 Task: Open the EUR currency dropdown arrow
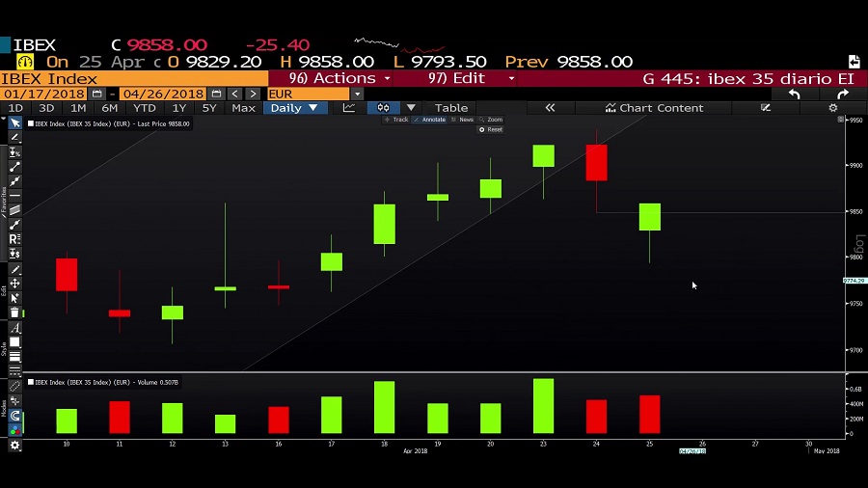pos(357,94)
